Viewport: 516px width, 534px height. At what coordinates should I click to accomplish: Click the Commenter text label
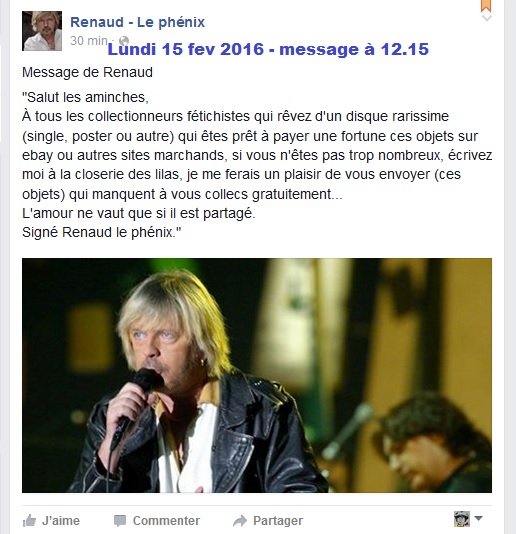point(166,521)
